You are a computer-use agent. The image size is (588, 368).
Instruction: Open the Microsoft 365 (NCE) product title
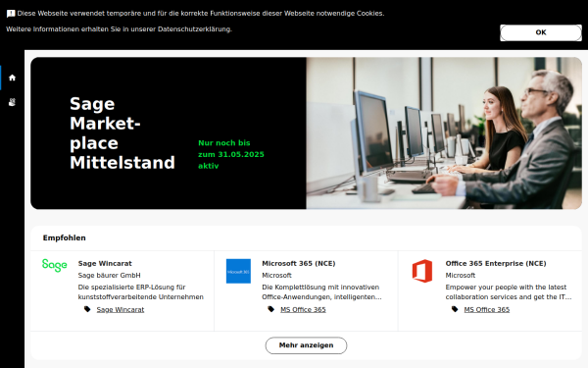pos(299,263)
